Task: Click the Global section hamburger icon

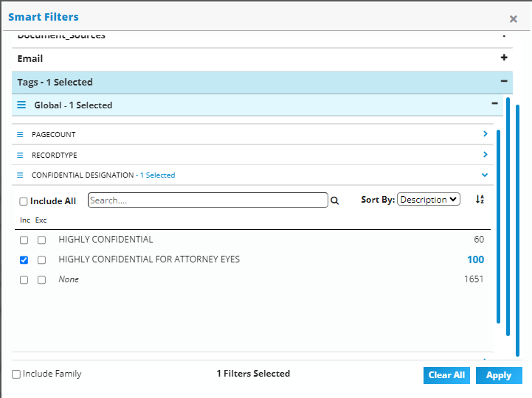Action: coord(21,105)
